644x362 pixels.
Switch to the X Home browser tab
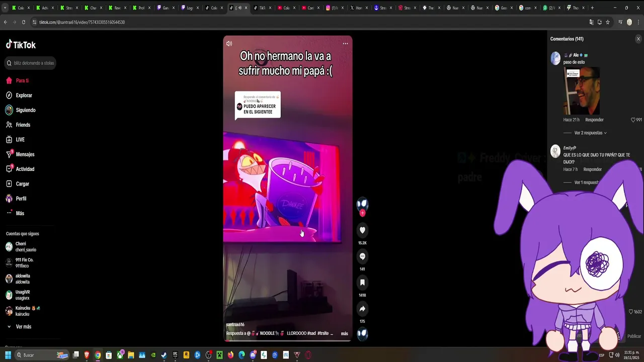359,8
